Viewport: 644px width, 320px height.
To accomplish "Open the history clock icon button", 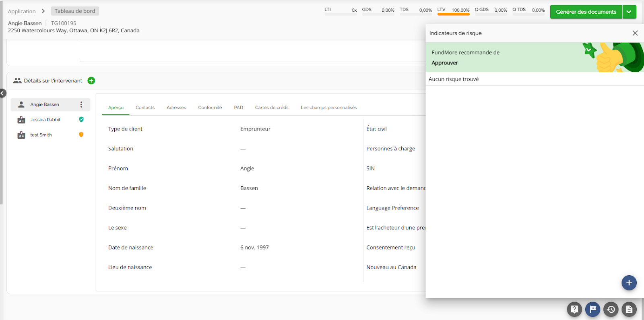I will coord(611,310).
